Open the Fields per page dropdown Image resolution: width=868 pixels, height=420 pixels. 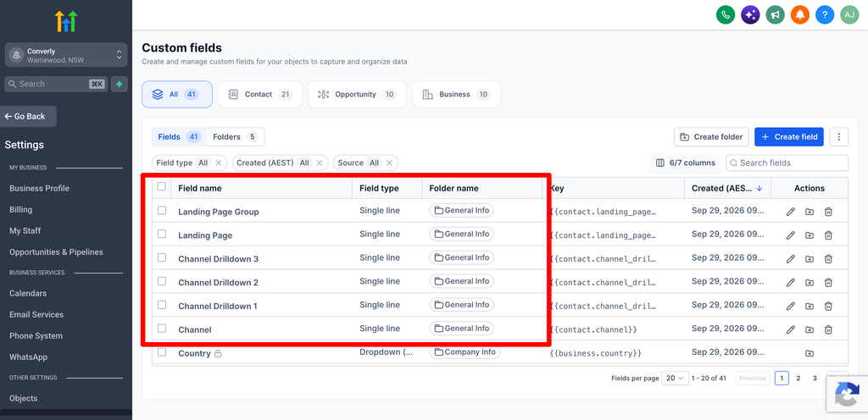[x=677, y=378]
